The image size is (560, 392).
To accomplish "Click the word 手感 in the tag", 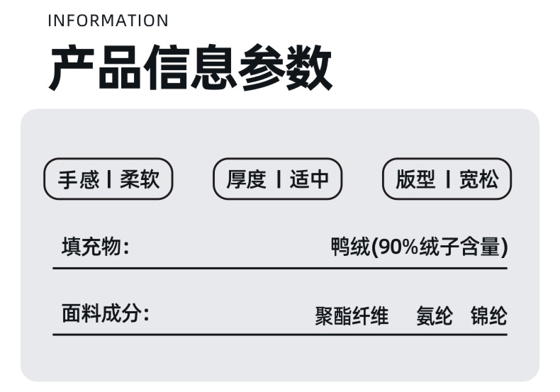I will pos(78,179).
